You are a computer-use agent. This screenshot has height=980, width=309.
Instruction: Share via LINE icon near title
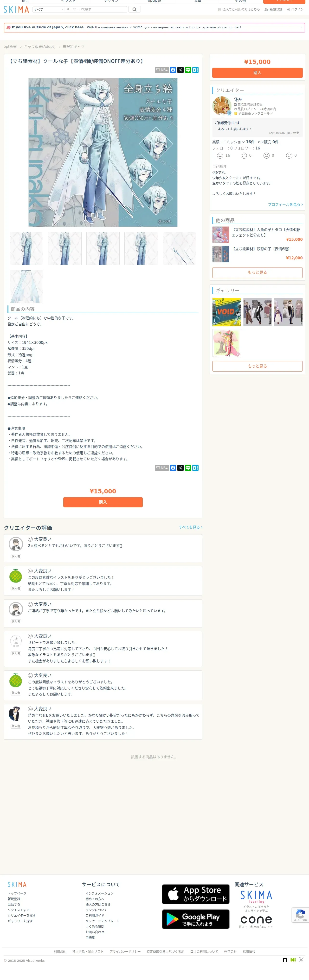[188, 70]
